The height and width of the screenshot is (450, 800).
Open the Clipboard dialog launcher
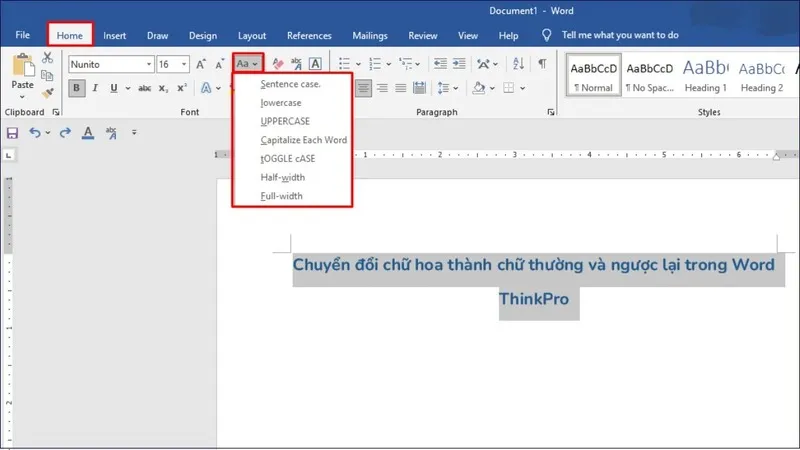[56, 112]
